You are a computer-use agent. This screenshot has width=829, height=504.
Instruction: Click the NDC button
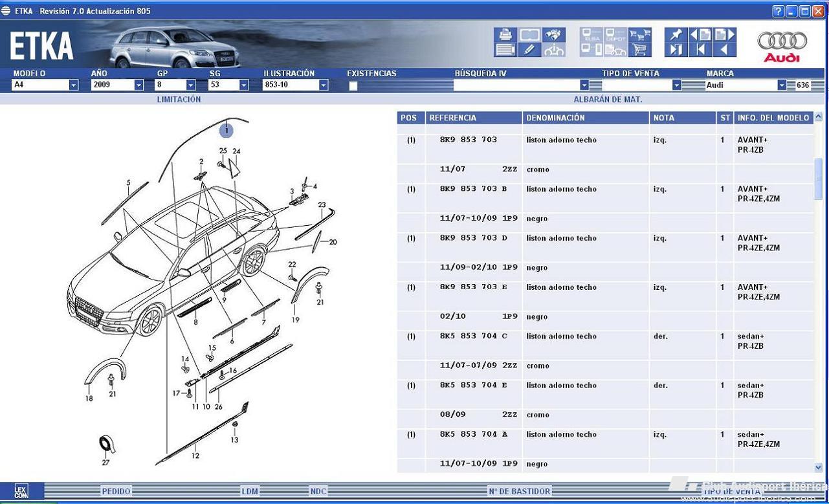(x=318, y=491)
